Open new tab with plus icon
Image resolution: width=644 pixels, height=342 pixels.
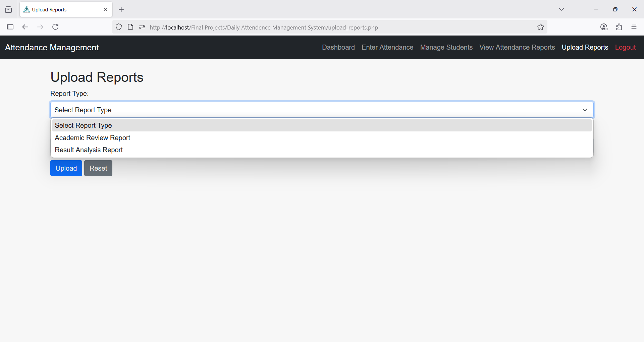[121, 10]
